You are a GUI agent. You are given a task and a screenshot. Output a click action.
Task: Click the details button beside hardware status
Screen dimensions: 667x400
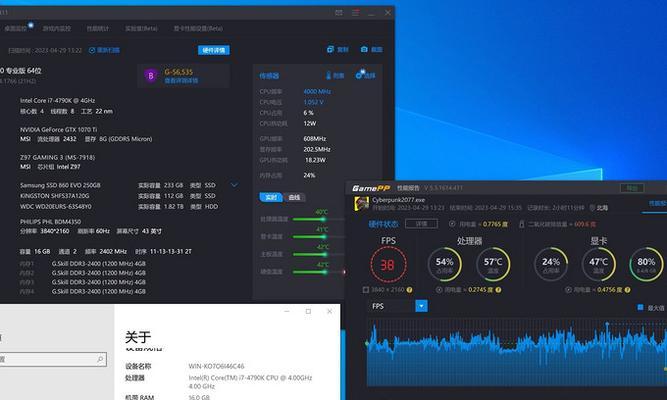tap(421, 223)
